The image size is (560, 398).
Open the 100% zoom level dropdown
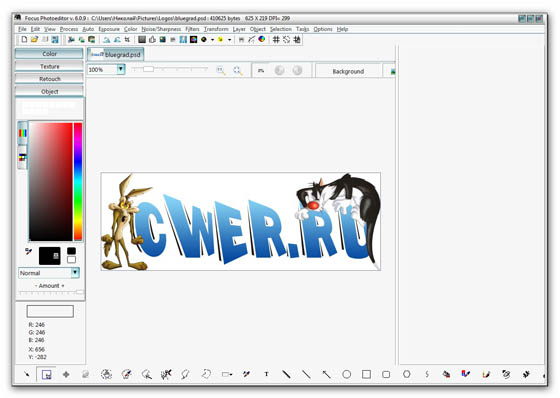[121, 69]
